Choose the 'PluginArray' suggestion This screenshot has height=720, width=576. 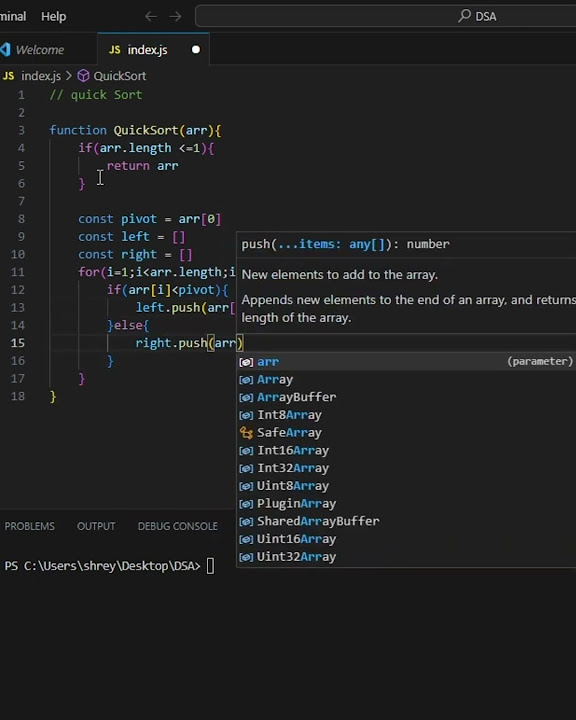click(x=406, y=504)
